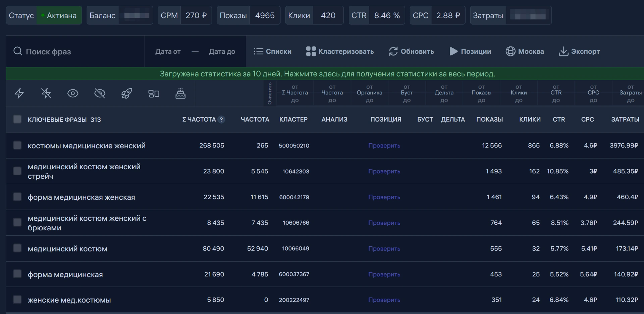Click Проверить for форма медицинская row
The image size is (644, 314).
(384, 274)
